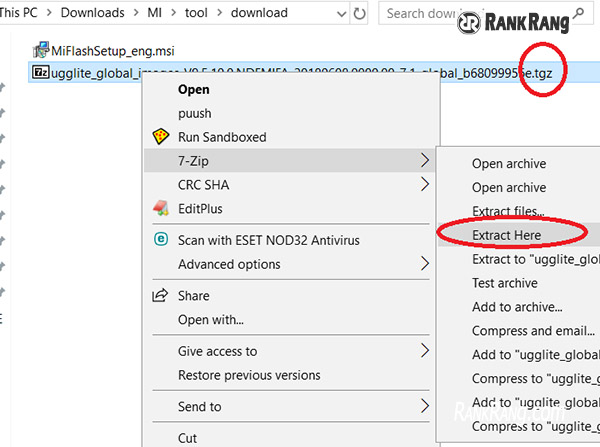Navigate to tool folder in breadcrumb
This screenshot has height=447, width=600.
click(196, 13)
